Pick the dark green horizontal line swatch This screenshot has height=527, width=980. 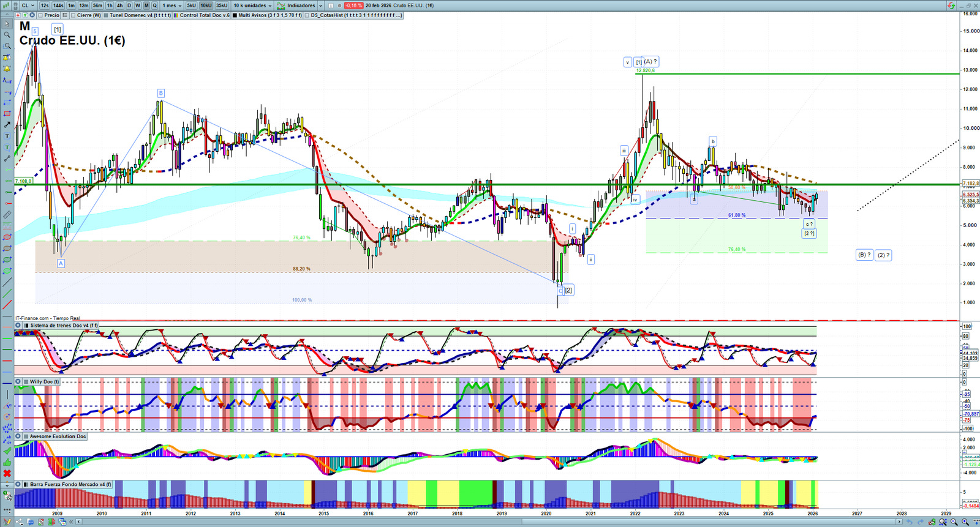click(7, 349)
